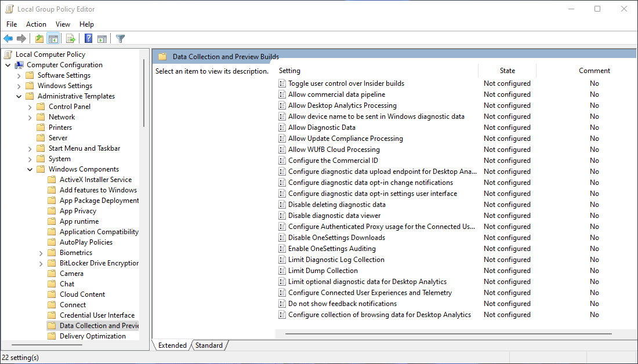The height and width of the screenshot is (364, 638).
Task: Click policy icon for Allow WUfB Cloud Processing
Action: 282,150
